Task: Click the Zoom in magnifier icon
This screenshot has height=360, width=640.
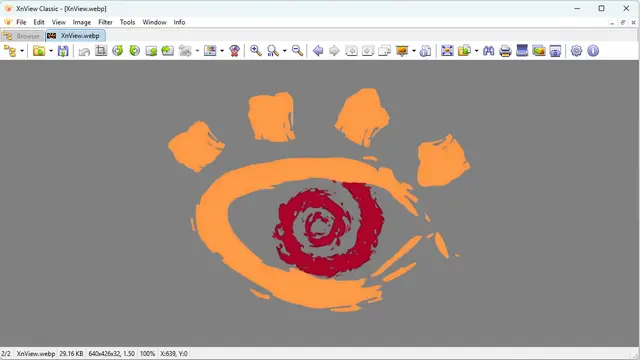Action: click(256, 51)
